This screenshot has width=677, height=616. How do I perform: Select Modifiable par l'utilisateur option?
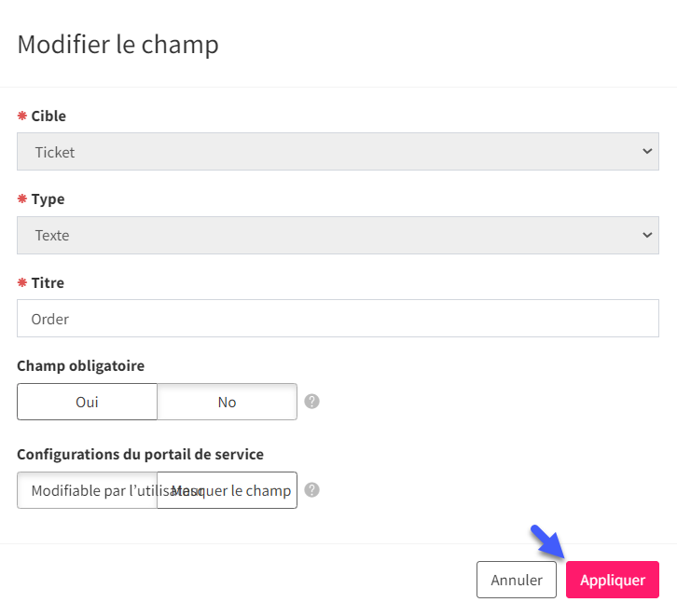pos(88,490)
